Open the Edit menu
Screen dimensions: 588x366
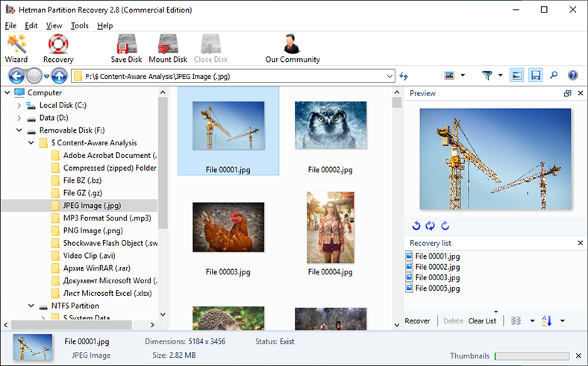[31, 25]
